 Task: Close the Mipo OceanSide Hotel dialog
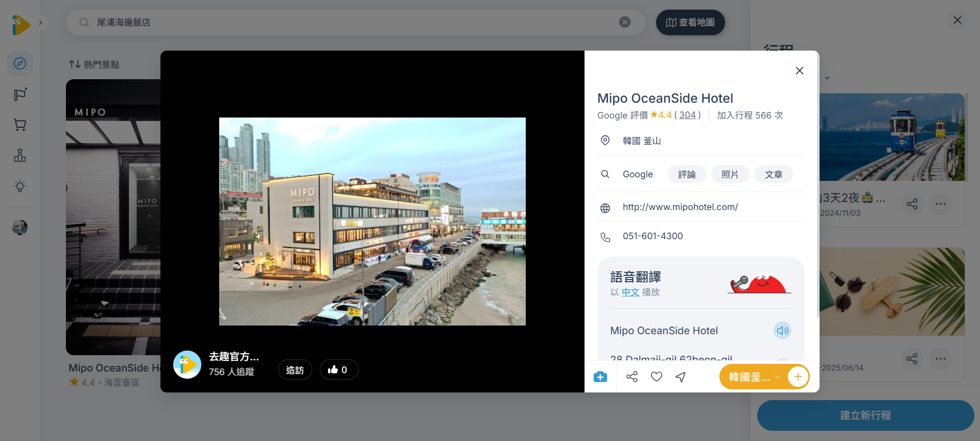pyautogui.click(x=800, y=71)
